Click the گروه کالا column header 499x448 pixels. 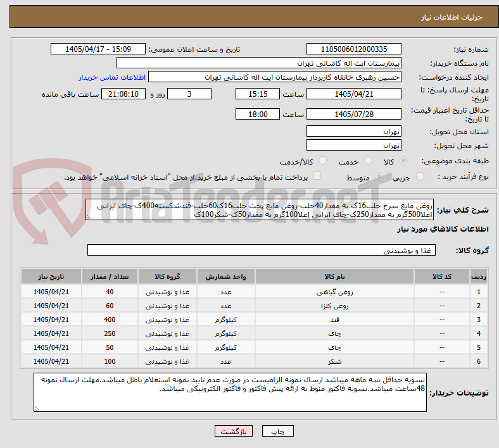[x=167, y=277]
